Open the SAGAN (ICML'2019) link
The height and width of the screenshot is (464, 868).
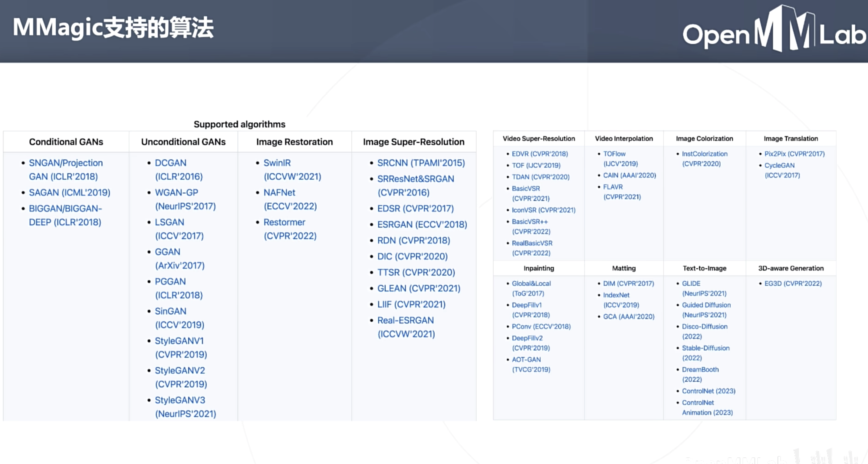(69, 193)
